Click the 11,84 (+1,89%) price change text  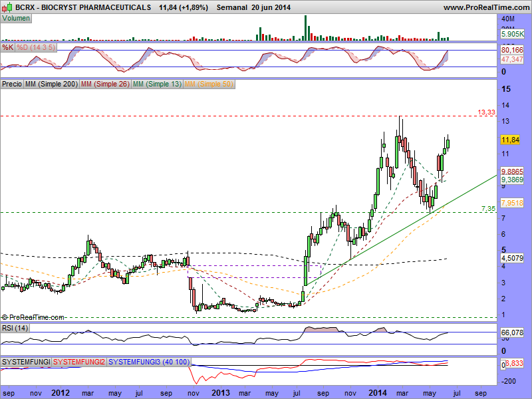[184, 7]
